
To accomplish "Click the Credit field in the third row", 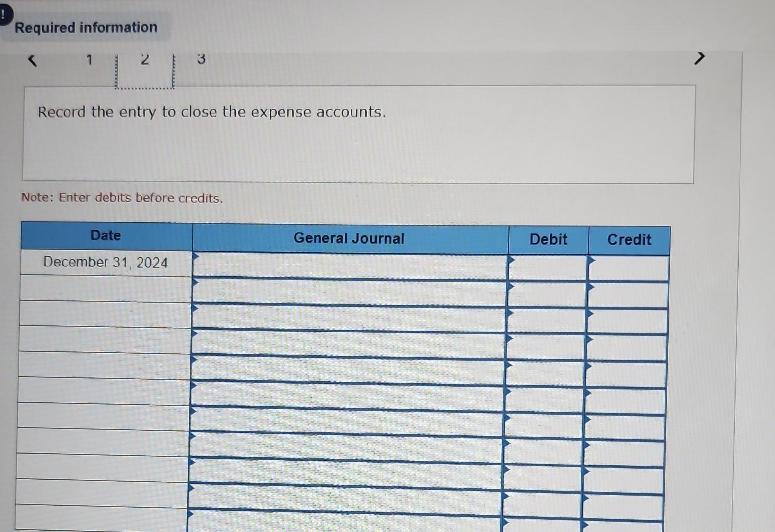I will 627,322.
